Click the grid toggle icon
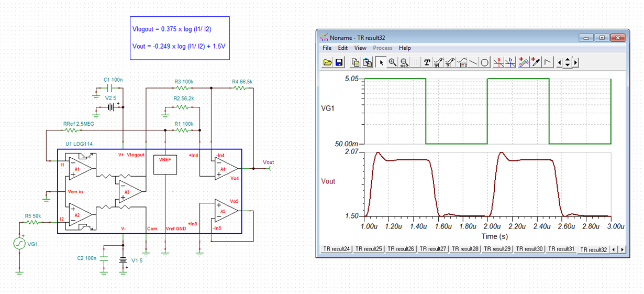The image size is (644, 294). [416, 62]
